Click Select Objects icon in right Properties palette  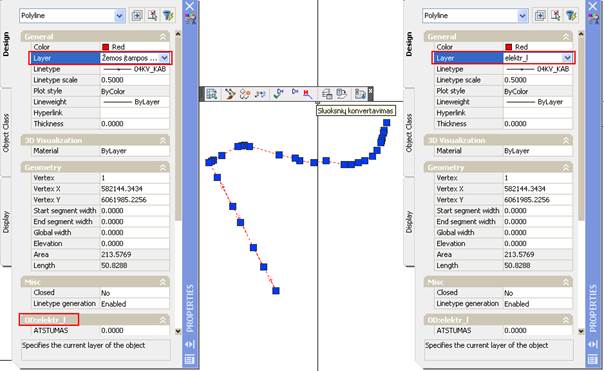[x=556, y=15]
